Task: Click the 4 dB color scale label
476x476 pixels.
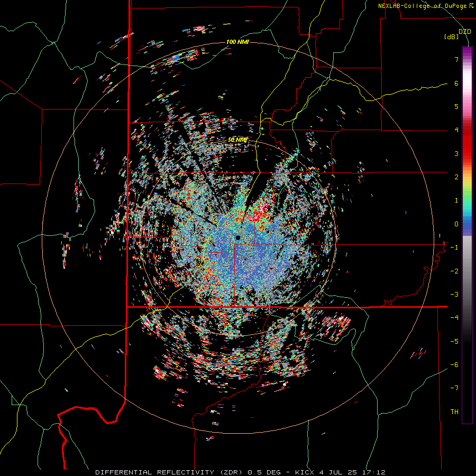Action: coord(456,130)
